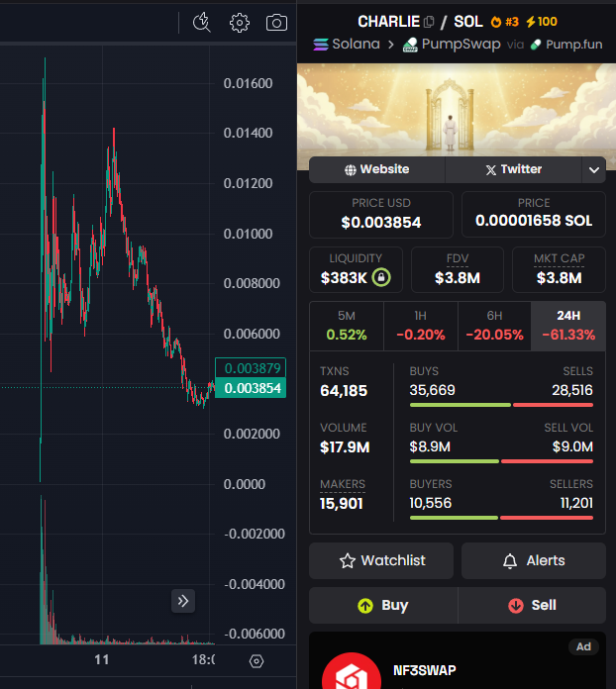The width and height of the screenshot is (616, 689).
Task: Take chart snapshot with camera icon
Action: [276, 23]
